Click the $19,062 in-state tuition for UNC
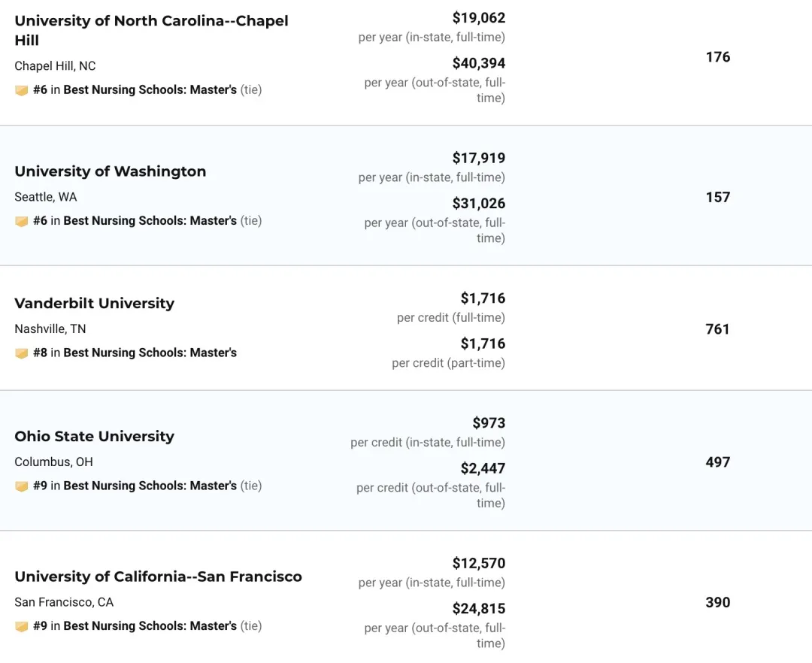Image resolution: width=812 pixels, height=663 pixels. [x=478, y=17]
